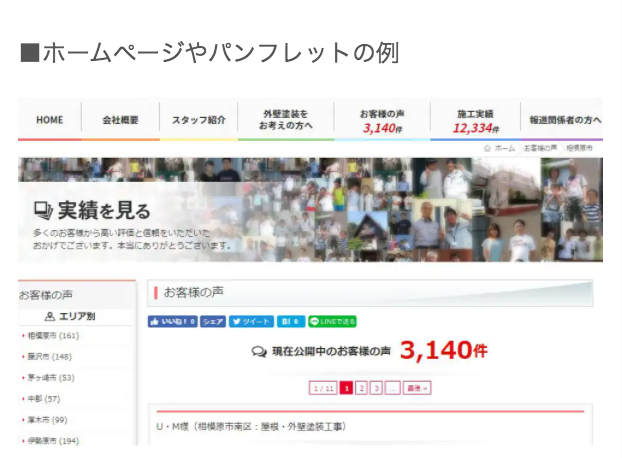Image resolution: width=622 pixels, height=458 pixels.
Task: Open the 会社概要 menu item
Action: point(120,120)
